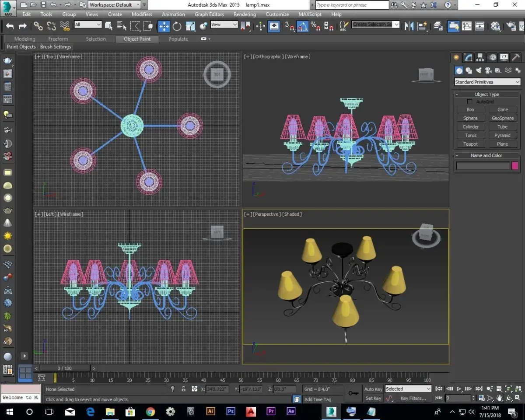Switch to the Hierarchy command panel tab

click(x=480, y=57)
